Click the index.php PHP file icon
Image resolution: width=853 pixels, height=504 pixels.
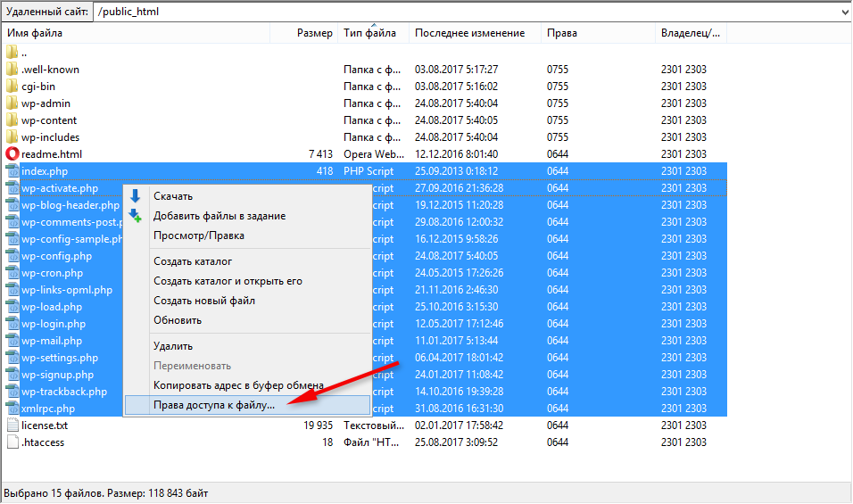pos(12,171)
